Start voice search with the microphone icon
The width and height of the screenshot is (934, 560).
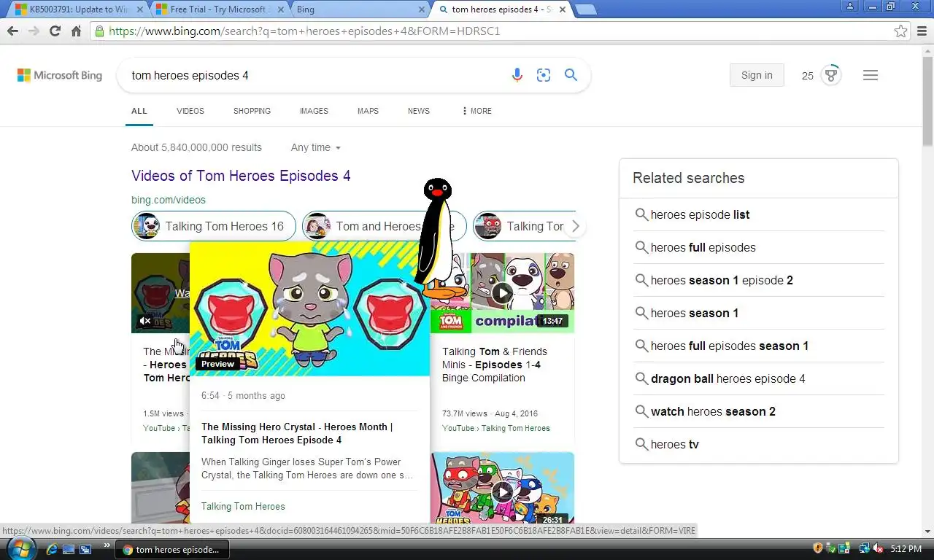(517, 75)
